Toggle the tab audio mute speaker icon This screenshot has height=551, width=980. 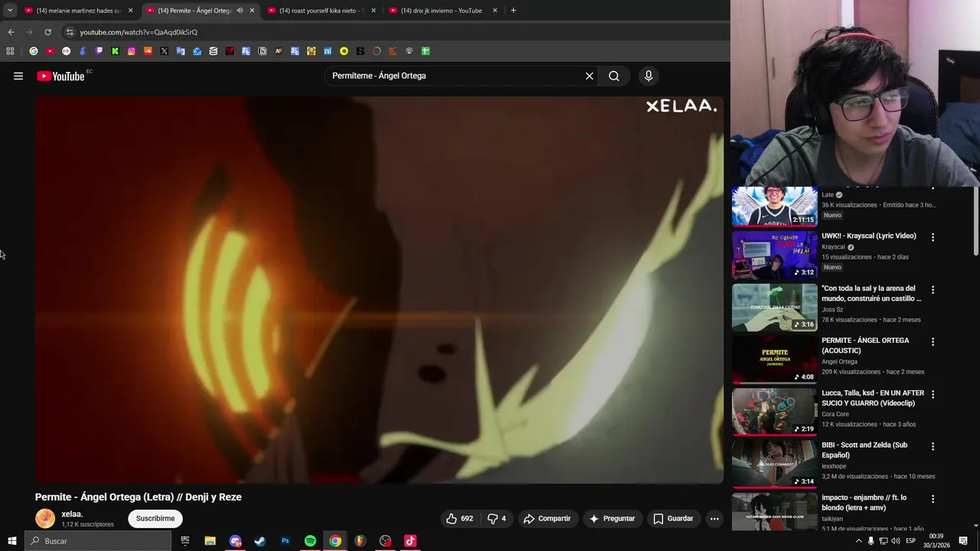pos(240,11)
